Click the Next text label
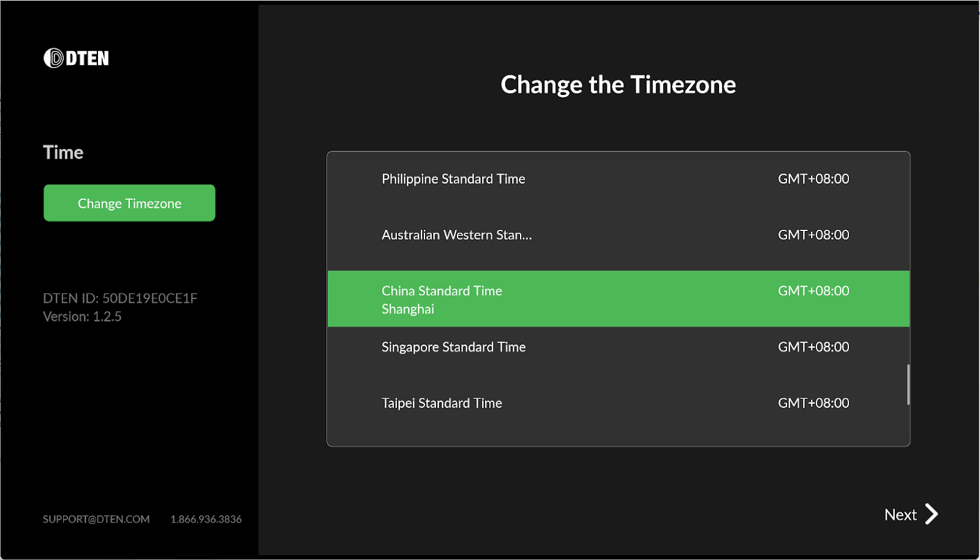 [900, 515]
